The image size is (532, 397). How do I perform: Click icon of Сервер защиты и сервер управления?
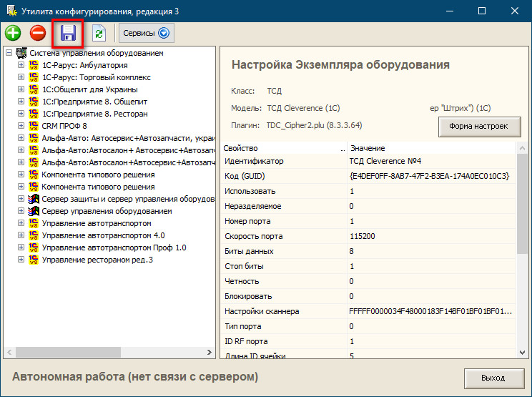click(x=33, y=199)
